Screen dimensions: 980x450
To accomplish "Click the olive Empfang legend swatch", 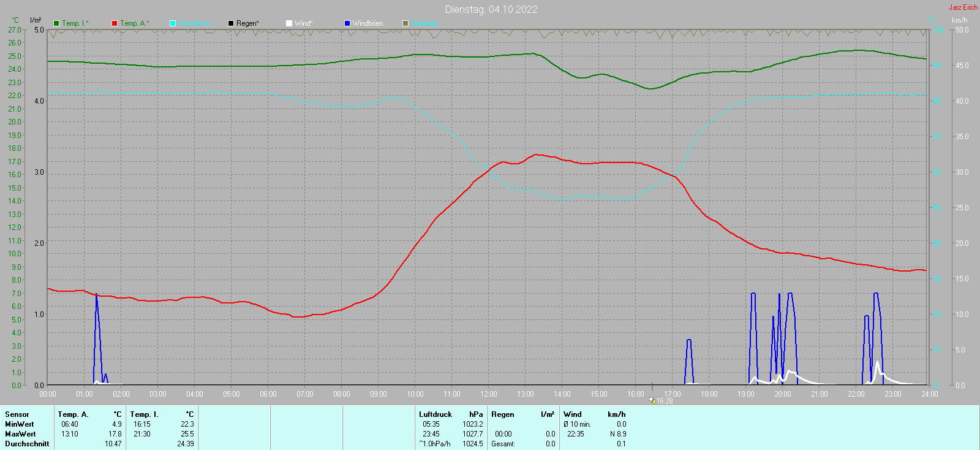I will pyautogui.click(x=405, y=23).
